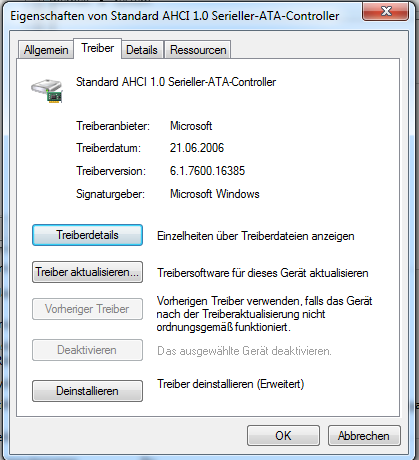
Task: Click the storage controller device icon
Action: click(x=47, y=90)
